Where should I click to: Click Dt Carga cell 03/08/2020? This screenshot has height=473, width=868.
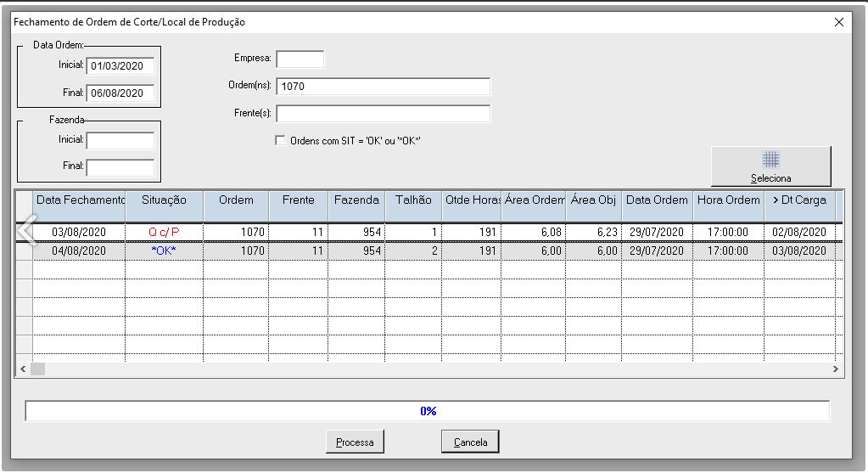coord(800,251)
